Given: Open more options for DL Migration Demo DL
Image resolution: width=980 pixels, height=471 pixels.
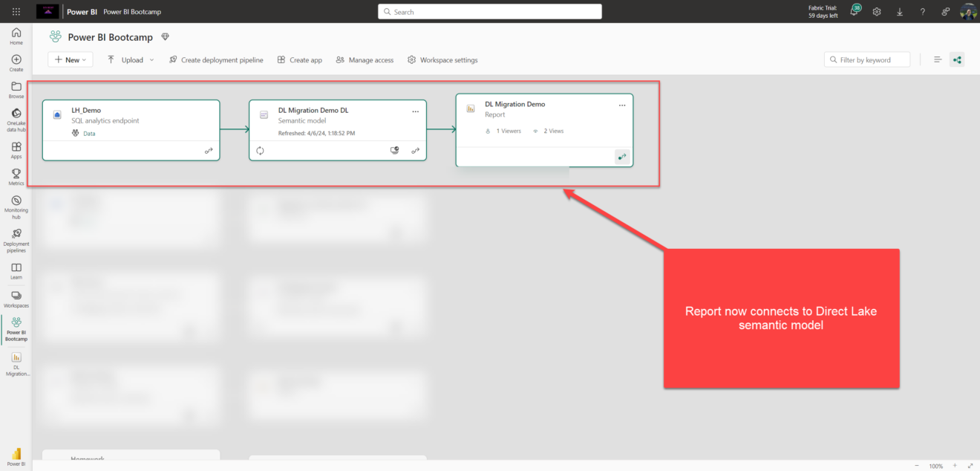Looking at the screenshot, I should pos(416,111).
